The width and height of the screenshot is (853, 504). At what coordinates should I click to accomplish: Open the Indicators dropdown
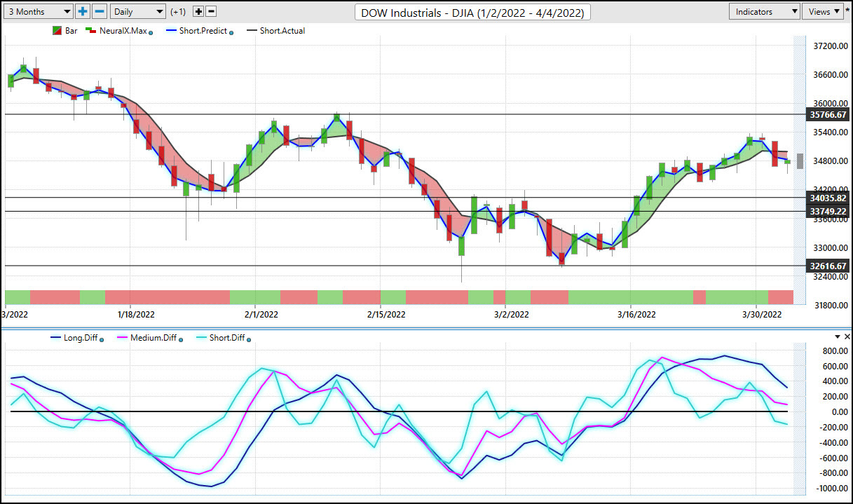[764, 11]
